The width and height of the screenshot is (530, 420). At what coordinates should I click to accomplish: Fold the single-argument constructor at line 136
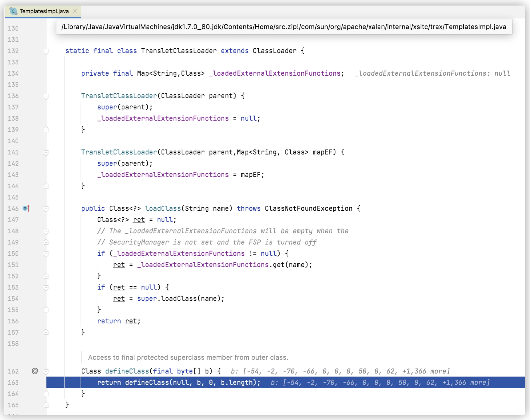coord(46,96)
